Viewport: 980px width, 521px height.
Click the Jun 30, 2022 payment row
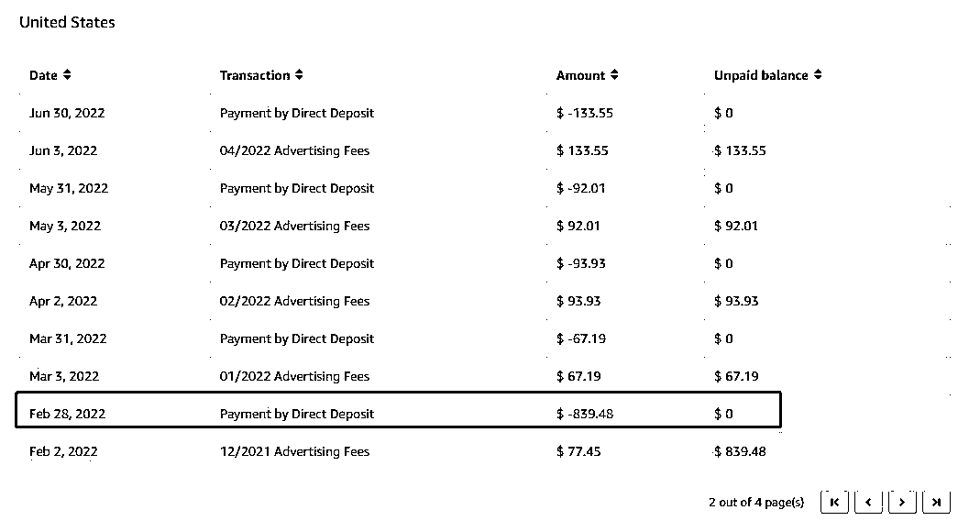(398, 113)
